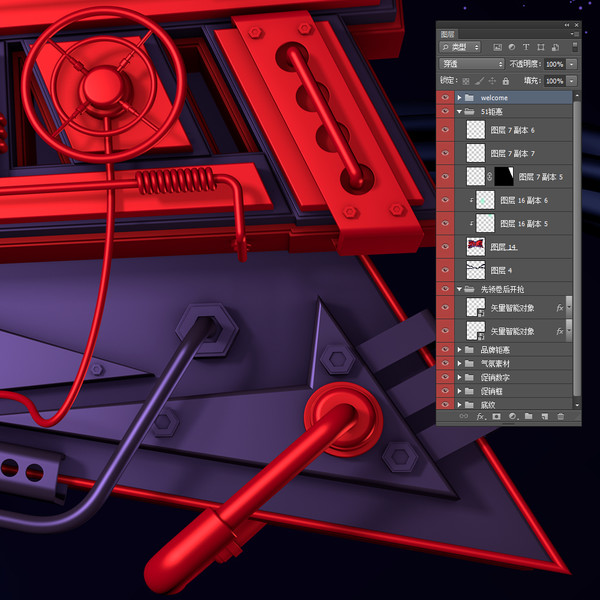Select the 图层 4 layer
This screenshot has width=600, height=600.
click(504, 270)
